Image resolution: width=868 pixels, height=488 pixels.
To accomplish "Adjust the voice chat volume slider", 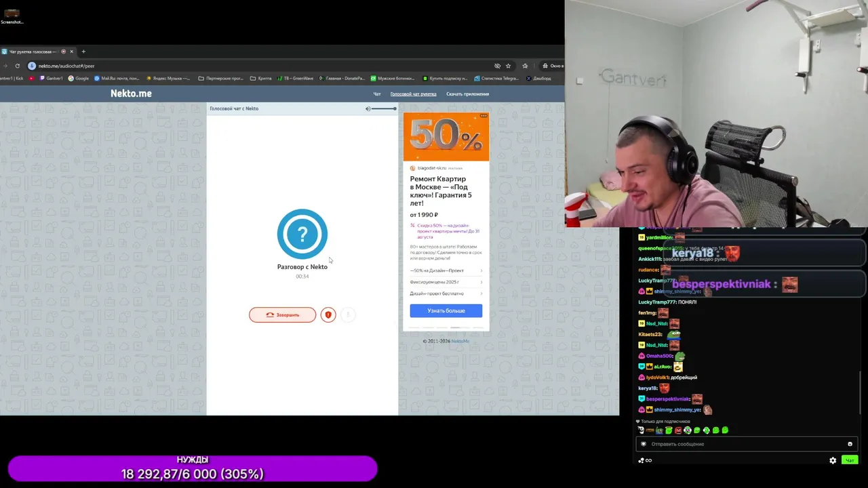I will 384,108.
